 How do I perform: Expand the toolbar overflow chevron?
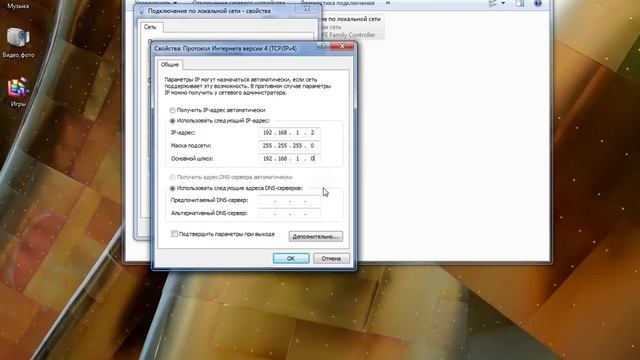point(388,3)
